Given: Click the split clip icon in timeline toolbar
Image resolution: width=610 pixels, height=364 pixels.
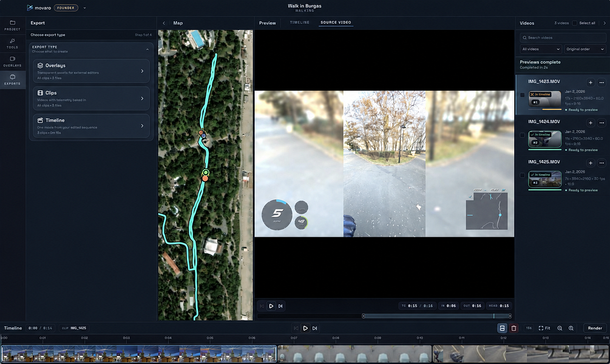Looking at the screenshot, I should 502,328.
